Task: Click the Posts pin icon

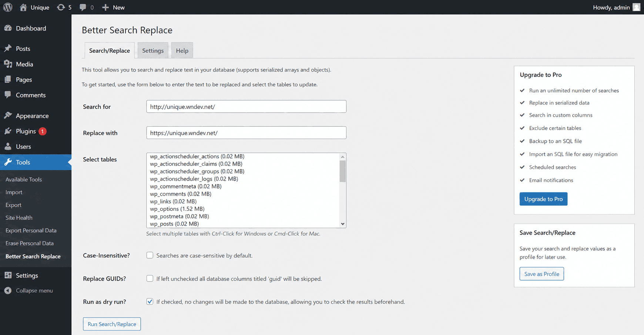Action: pyautogui.click(x=8, y=49)
